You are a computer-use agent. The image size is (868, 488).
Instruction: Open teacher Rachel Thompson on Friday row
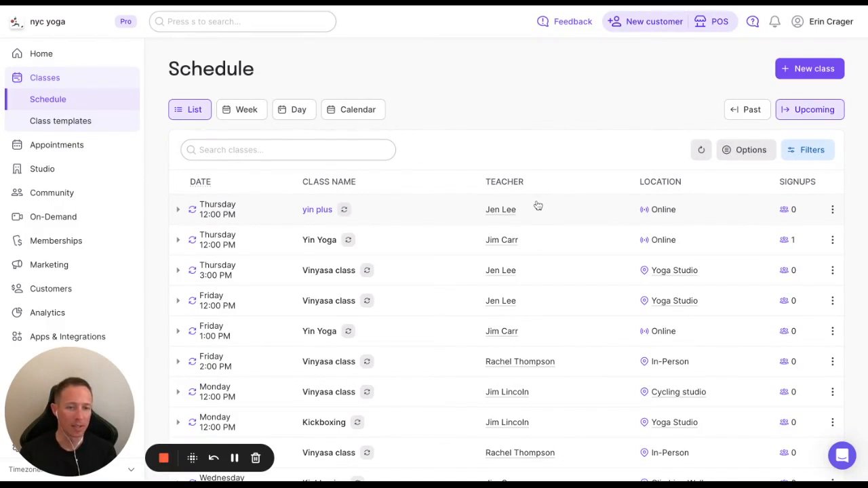tap(520, 361)
